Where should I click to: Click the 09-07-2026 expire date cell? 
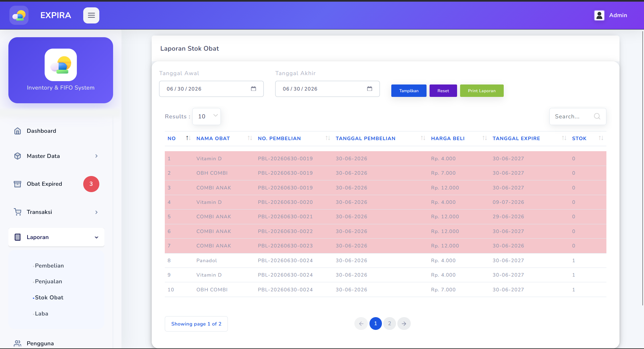(x=508, y=202)
